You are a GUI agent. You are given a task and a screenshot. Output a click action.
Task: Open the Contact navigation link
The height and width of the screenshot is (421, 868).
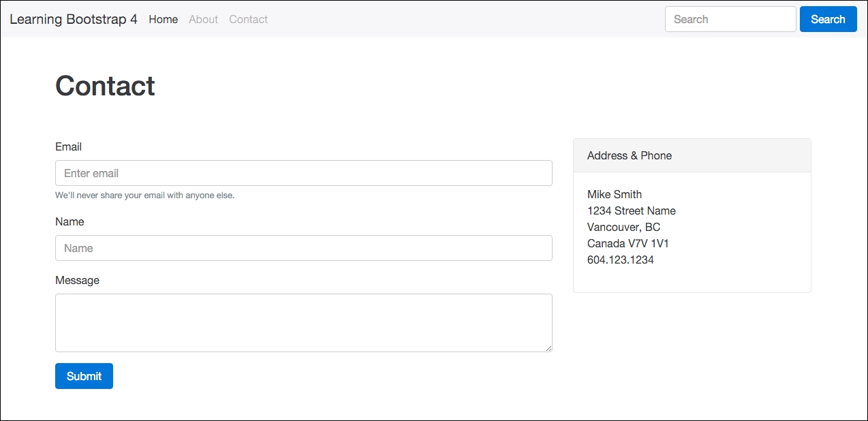click(x=248, y=19)
